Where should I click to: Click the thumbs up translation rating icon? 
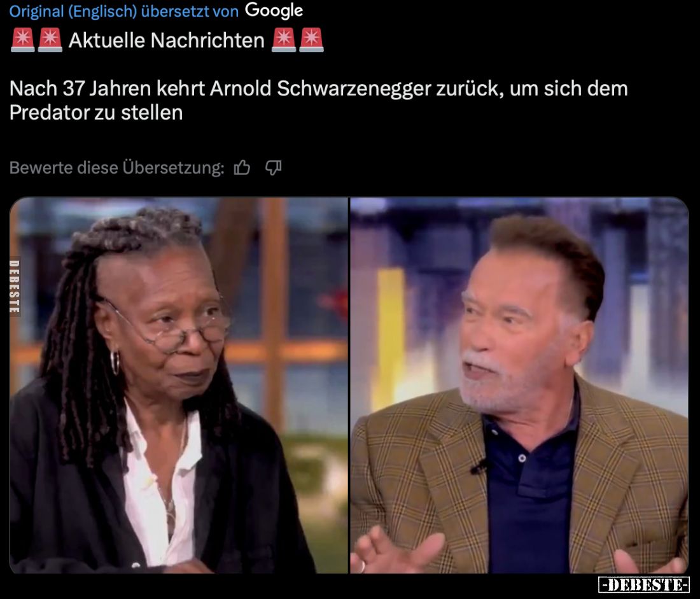(x=242, y=167)
